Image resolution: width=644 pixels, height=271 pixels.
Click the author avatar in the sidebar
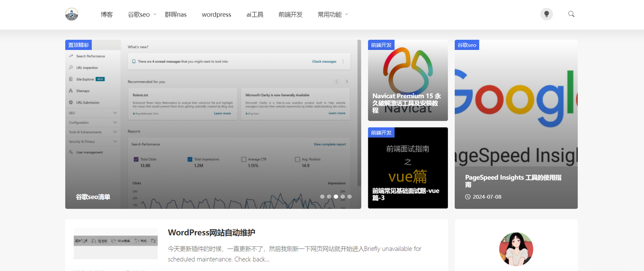(516, 249)
